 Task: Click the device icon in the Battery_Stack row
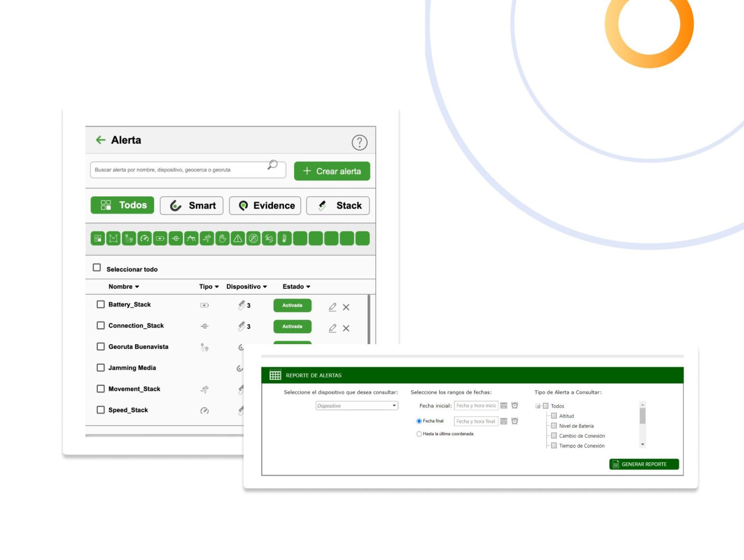click(x=241, y=305)
